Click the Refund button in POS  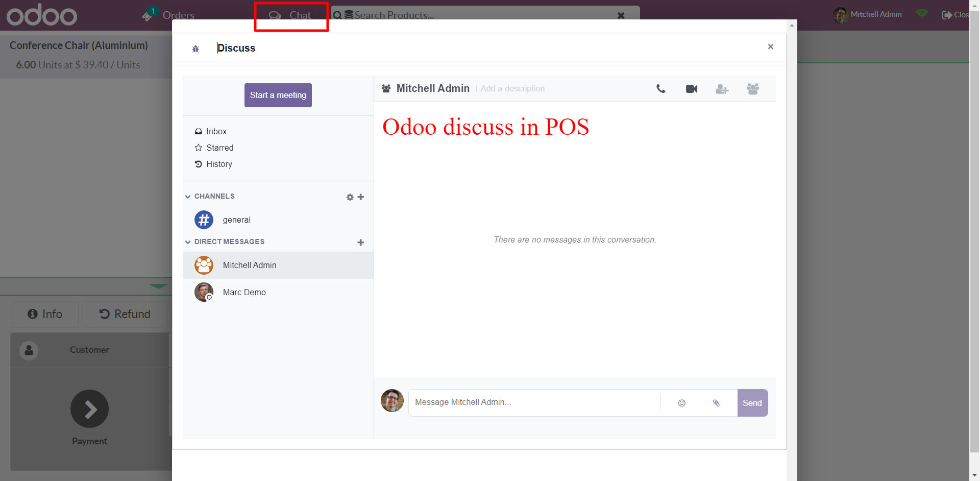click(x=125, y=314)
